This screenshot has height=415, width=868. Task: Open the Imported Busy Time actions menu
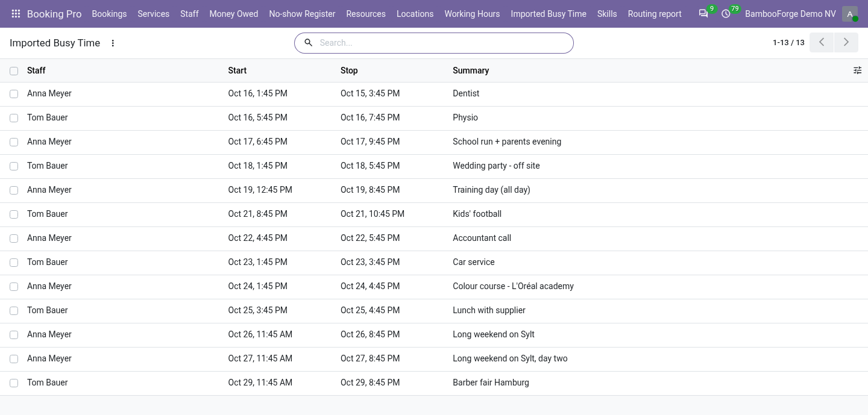click(113, 43)
